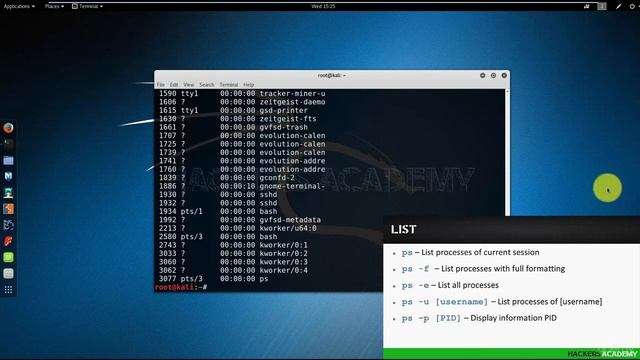Open the system power menu
This screenshot has height=360, width=640.
point(632,6)
